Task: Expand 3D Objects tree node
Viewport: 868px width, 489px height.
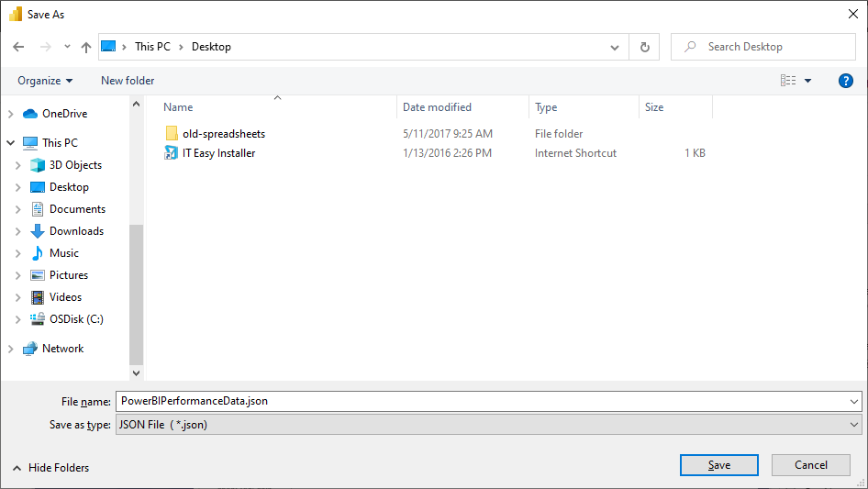Action: tap(17, 165)
